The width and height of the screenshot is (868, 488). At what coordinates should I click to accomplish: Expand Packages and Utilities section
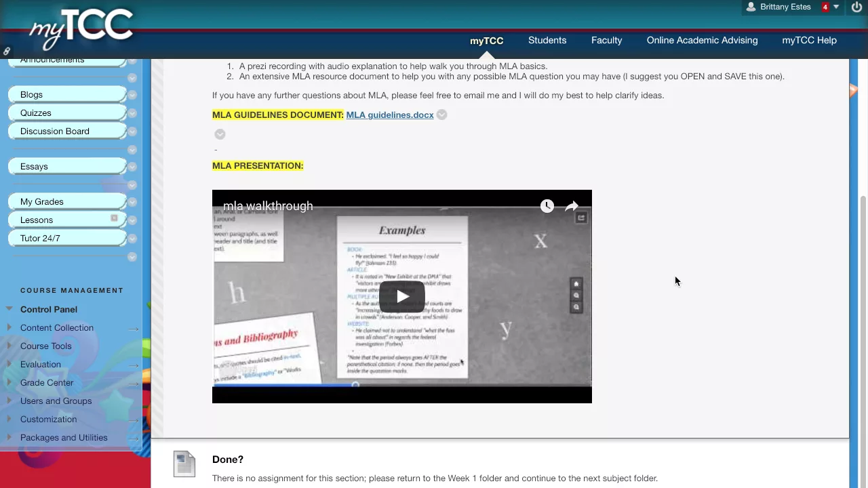[9, 437]
